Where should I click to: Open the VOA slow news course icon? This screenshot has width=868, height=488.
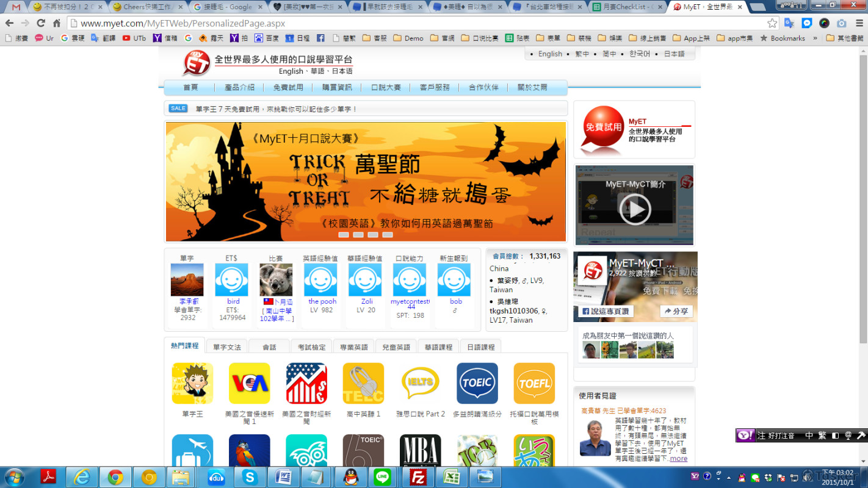tap(249, 383)
